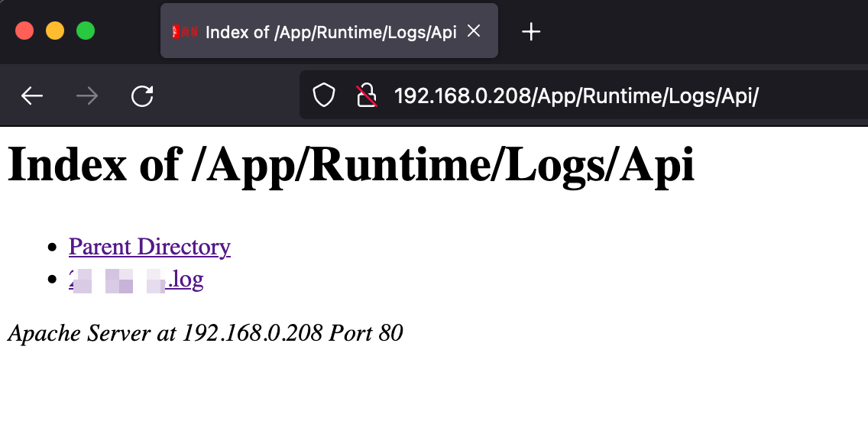Click the bullet beside Parent Directory
This screenshot has width=868, height=437.
tap(52, 248)
